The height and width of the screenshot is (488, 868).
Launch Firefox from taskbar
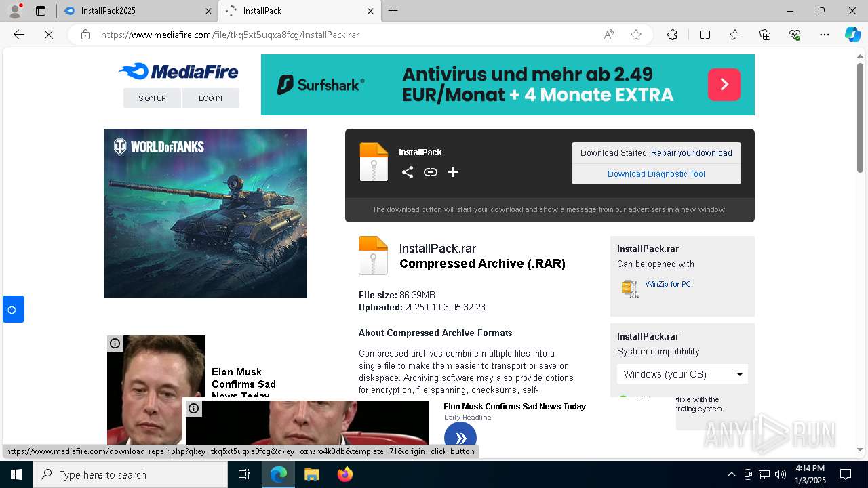click(x=345, y=474)
